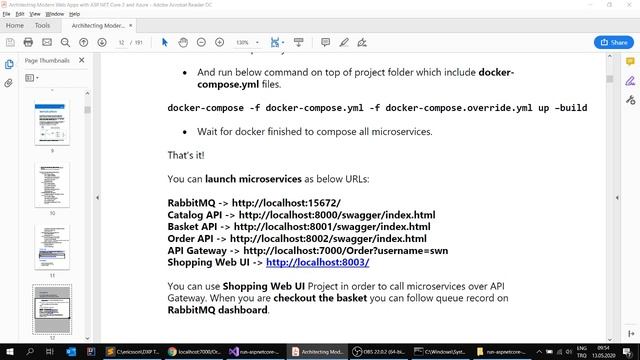Open the File menu
The width and height of the screenshot is (640, 360).
coord(7,14)
